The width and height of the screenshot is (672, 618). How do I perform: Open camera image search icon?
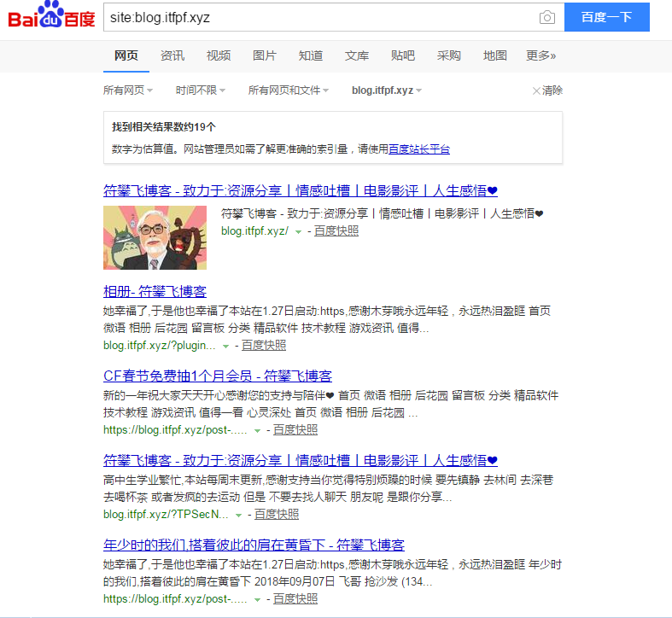tap(546, 17)
